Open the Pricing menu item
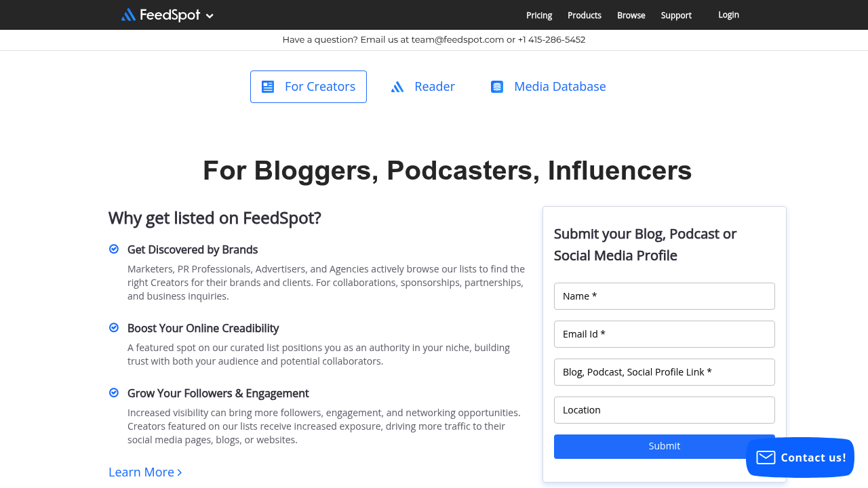Image resolution: width=868 pixels, height=488 pixels. pyautogui.click(x=539, y=15)
